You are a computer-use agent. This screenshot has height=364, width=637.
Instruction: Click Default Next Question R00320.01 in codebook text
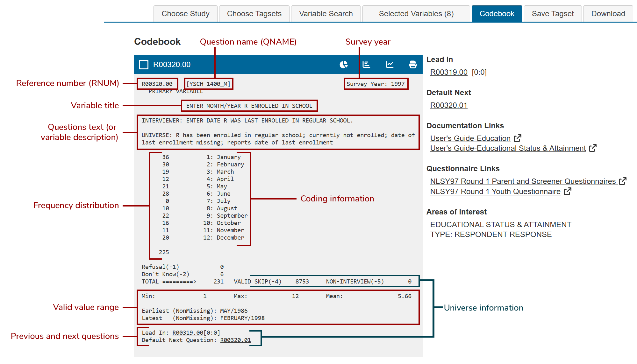coord(235,340)
